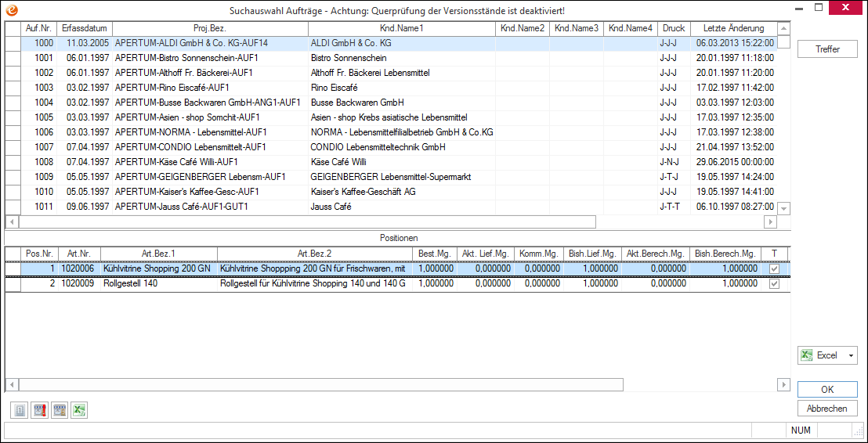Image resolution: width=868 pixels, height=443 pixels.
Task: Click the numbered list icon showing '1'
Action: (x=20, y=410)
